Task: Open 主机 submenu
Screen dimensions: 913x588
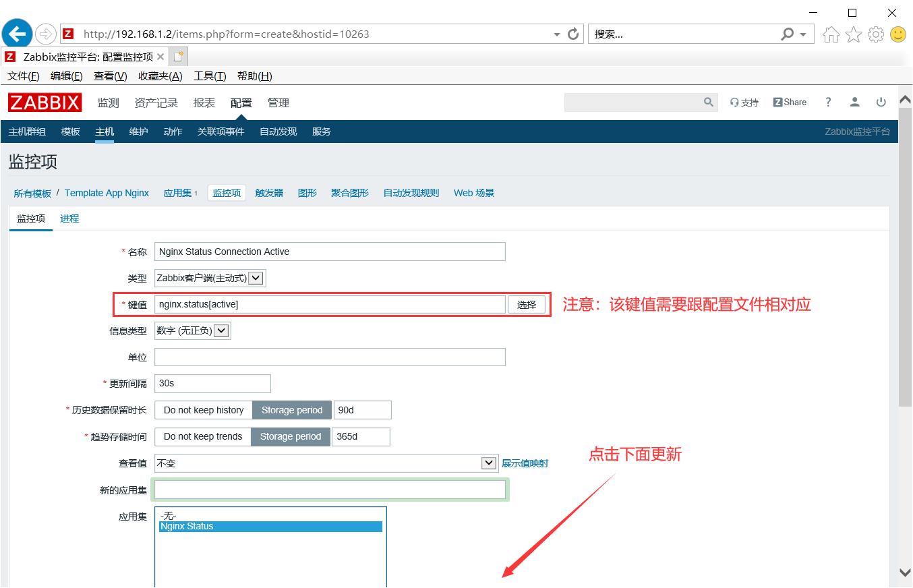Action: (x=105, y=131)
